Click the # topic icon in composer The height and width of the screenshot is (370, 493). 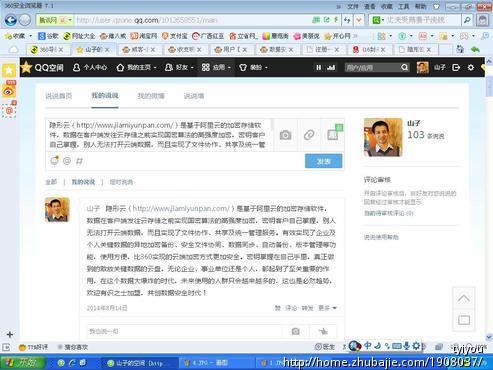(79, 161)
